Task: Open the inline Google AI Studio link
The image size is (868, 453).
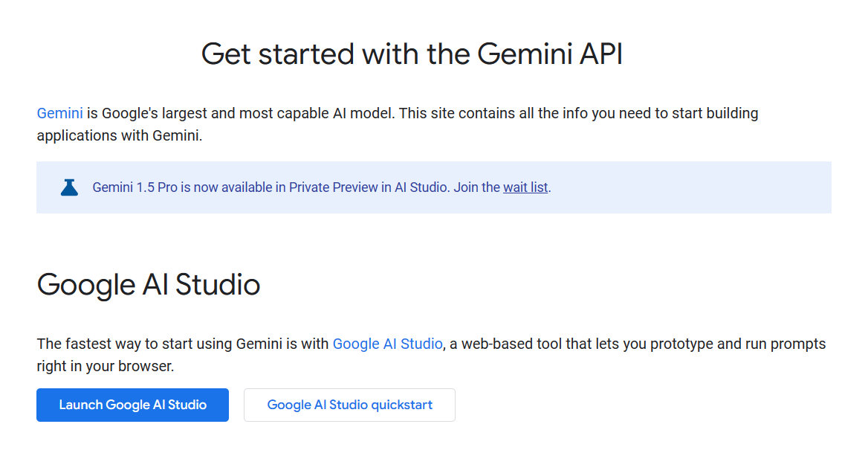Action: (x=387, y=344)
